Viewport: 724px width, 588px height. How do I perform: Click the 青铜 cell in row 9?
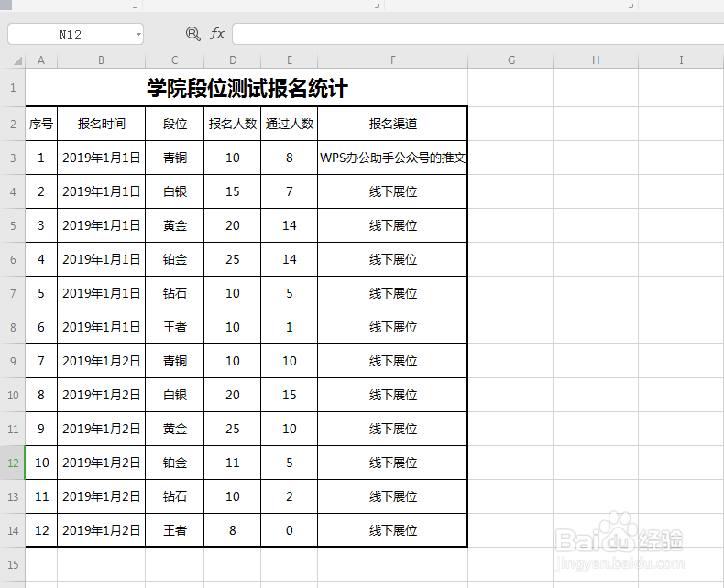point(174,361)
